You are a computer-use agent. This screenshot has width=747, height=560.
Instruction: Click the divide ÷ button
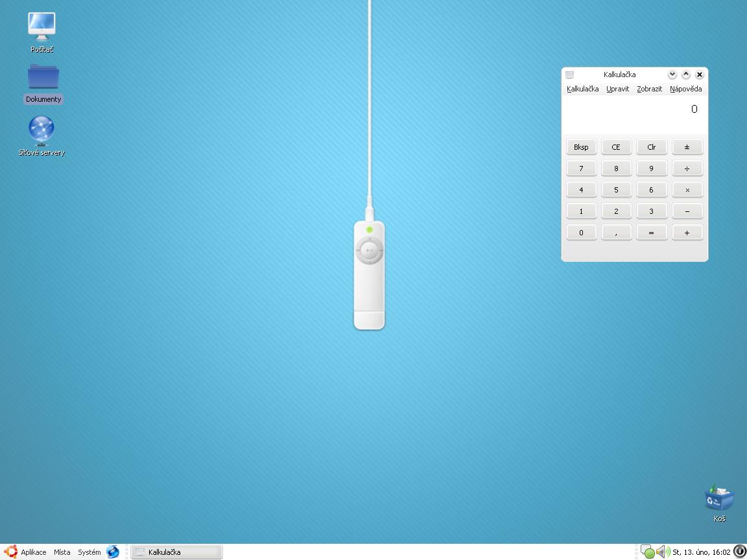click(x=687, y=168)
